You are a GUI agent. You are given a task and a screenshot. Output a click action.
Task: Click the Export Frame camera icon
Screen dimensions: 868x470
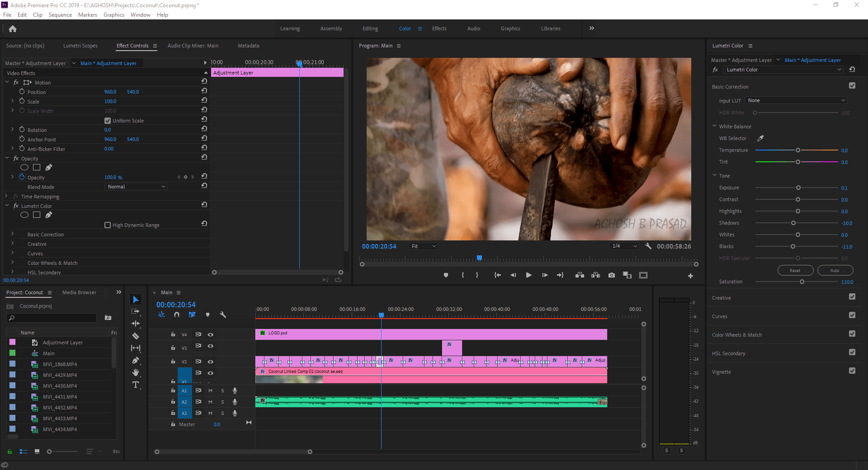click(612, 275)
